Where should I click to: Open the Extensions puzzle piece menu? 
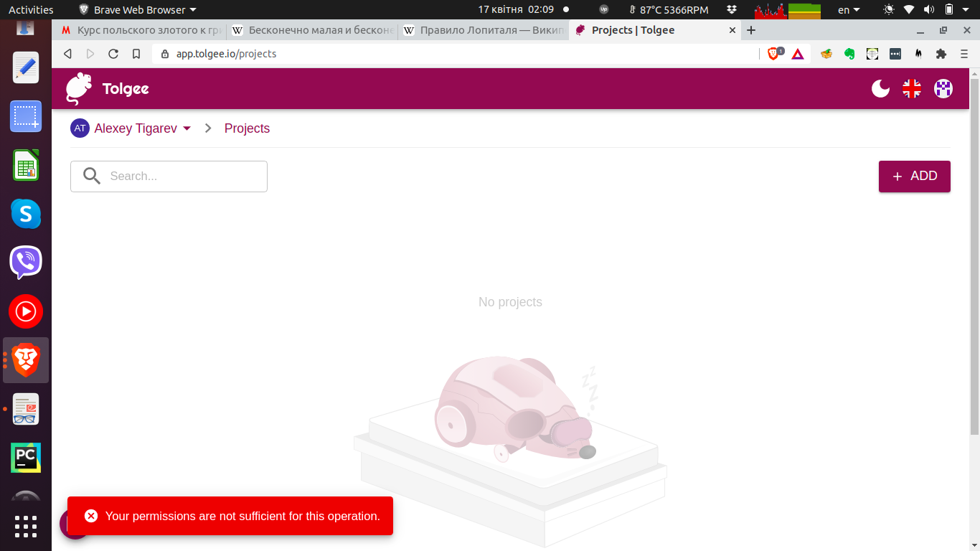[941, 54]
